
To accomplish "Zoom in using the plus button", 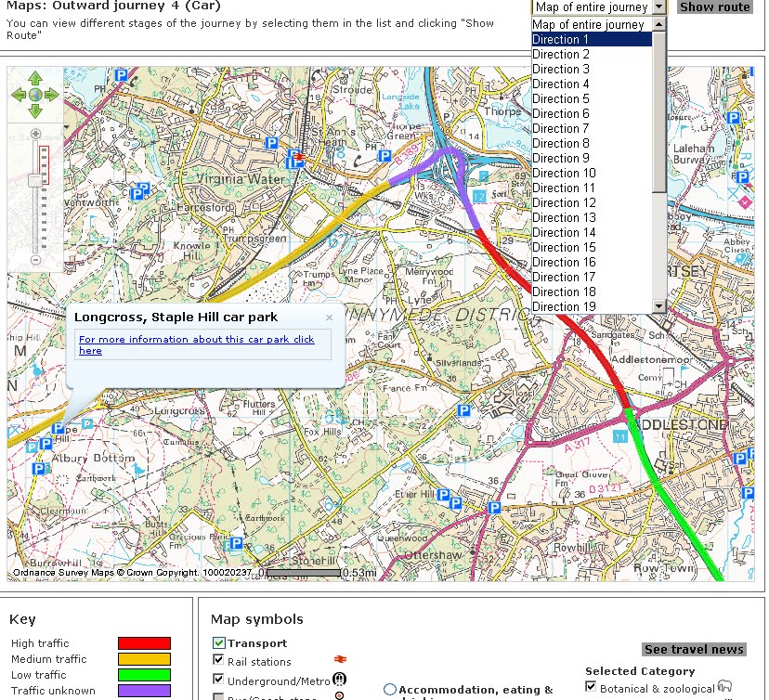I will (35, 134).
